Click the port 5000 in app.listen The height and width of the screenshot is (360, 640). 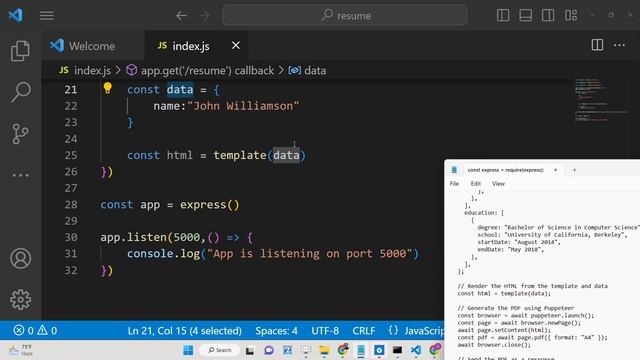(x=187, y=237)
